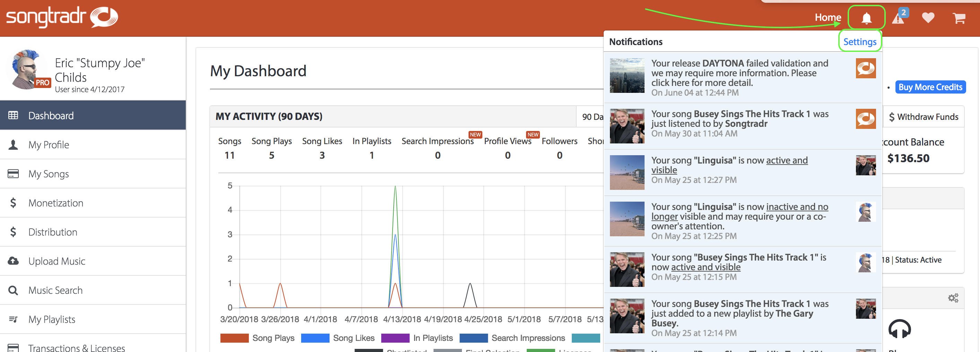
Task: Click the $136.50 account balance value
Action: (x=909, y=158)
